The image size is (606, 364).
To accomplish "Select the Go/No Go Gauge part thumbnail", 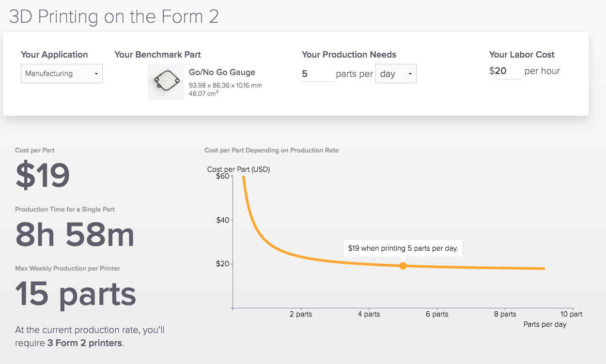I will 166,82.
